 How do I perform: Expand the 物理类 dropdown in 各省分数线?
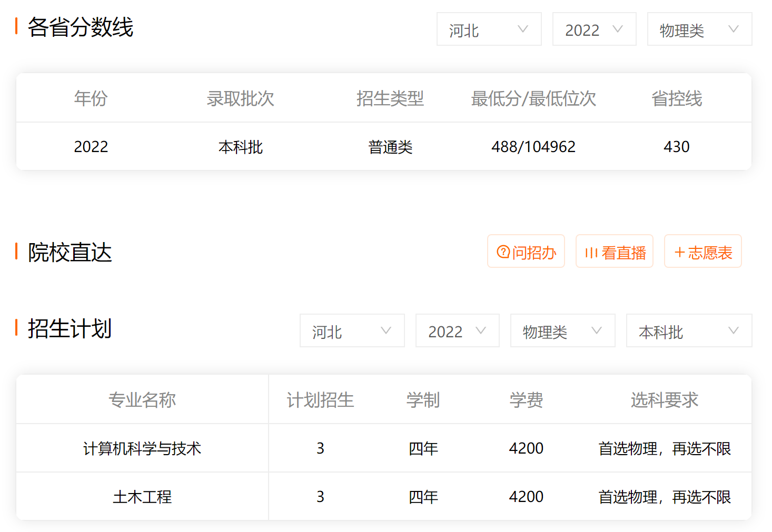pyautogui.click(x=699, y=29)
